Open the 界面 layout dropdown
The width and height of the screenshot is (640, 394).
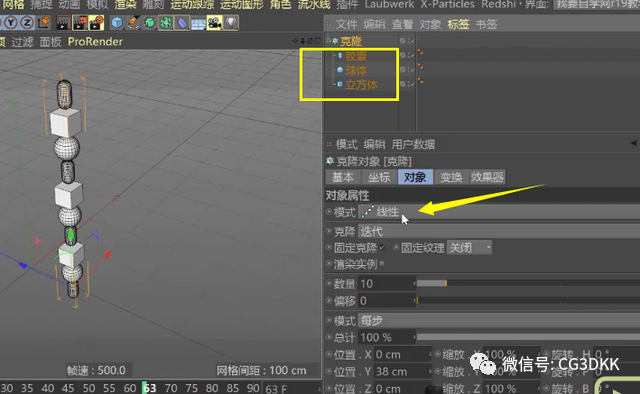click(x=597, y=4)
